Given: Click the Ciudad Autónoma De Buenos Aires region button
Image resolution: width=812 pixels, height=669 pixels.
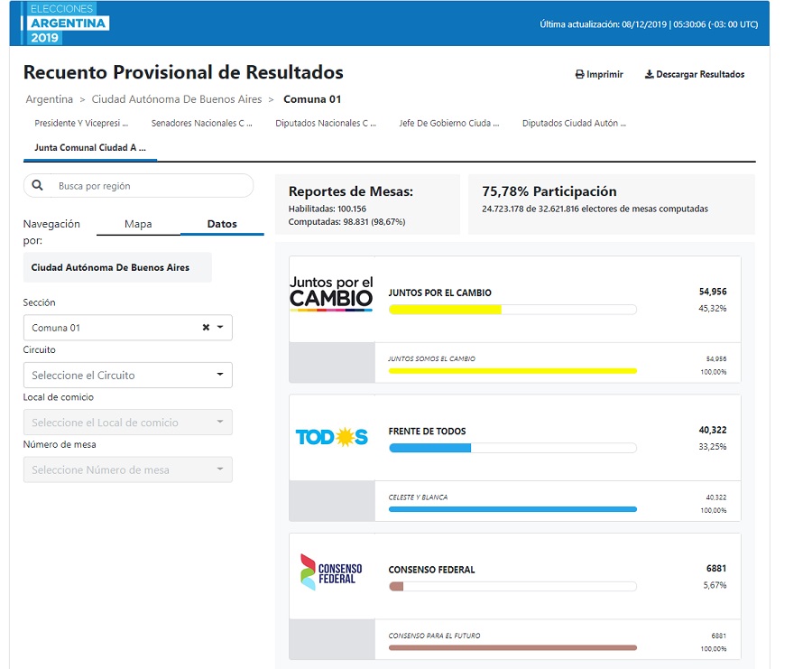Looking at the screenshot, I should 117,267.
